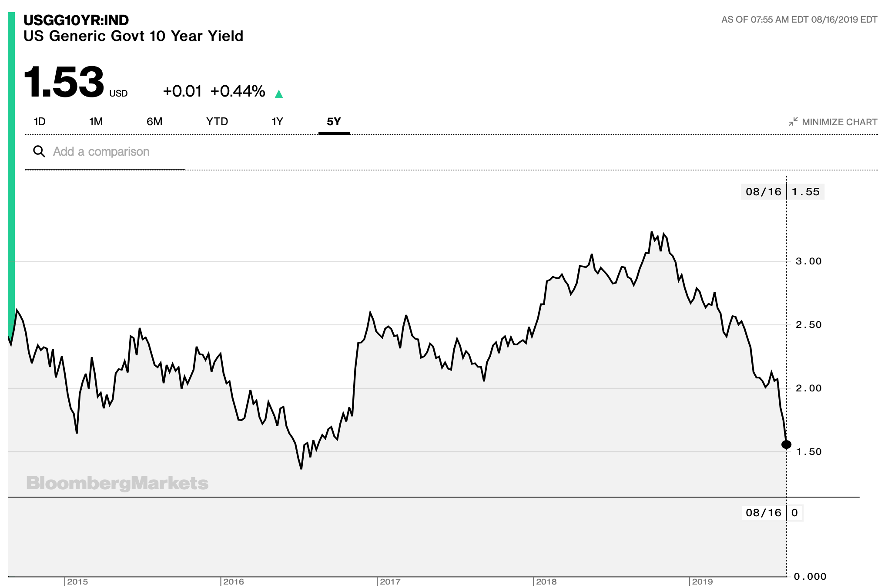The image size is (891, 588).
Task: Click the 2015 marker on the time axis
Action: pos(77,581)
